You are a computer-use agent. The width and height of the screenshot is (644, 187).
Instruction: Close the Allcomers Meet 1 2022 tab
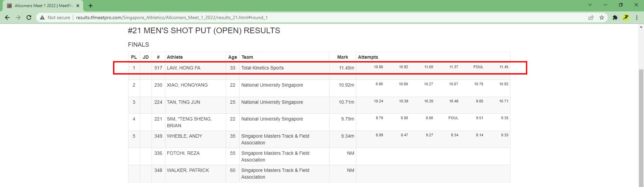78,6
